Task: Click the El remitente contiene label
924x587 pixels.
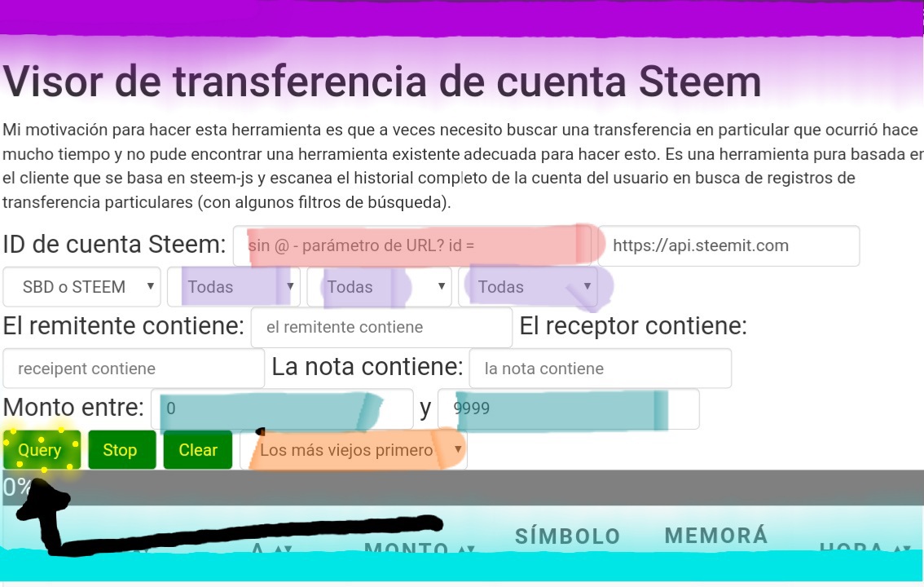Action: 123,325
